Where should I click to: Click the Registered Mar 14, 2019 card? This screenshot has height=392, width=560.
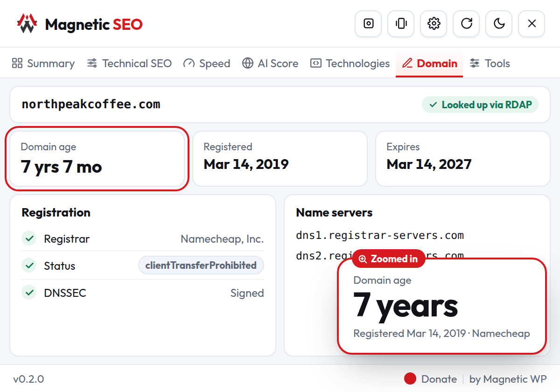(280, 159)
